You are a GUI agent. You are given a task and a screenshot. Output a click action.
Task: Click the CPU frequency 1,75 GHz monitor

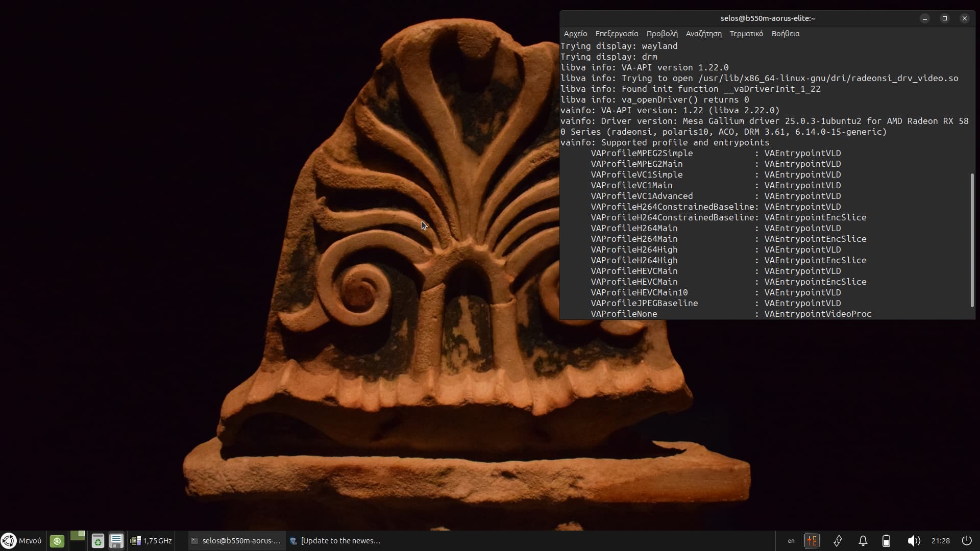152,541
